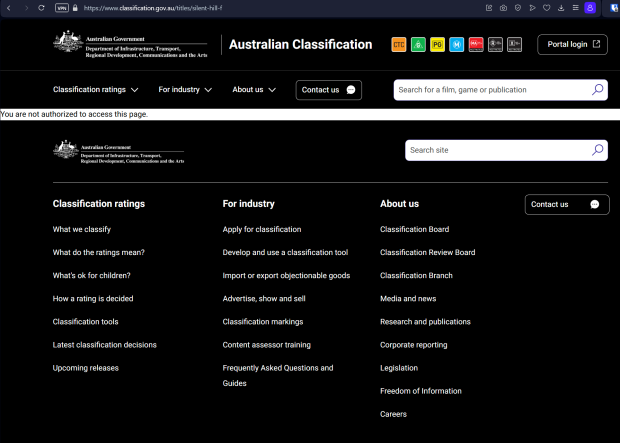
Task: Click the blue M rating icon
Action: click(457, 44)
